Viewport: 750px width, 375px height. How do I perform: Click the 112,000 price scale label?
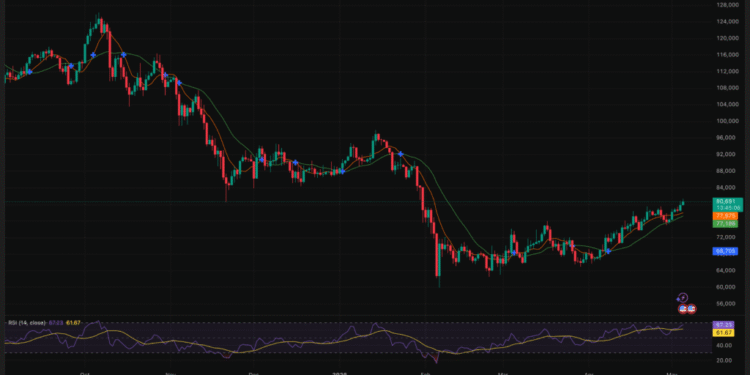coord(728,71)
